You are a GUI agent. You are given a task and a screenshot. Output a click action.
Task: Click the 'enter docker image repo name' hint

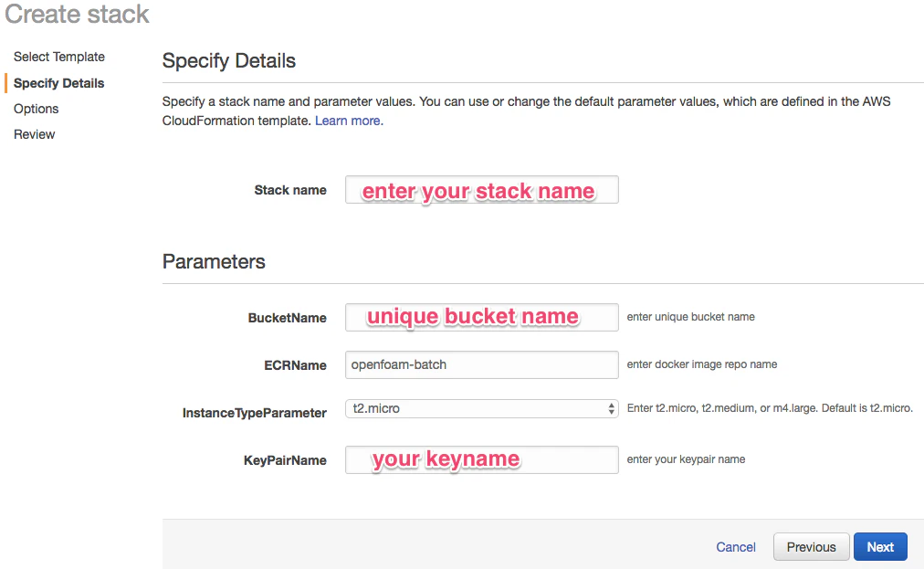point(702,364)
